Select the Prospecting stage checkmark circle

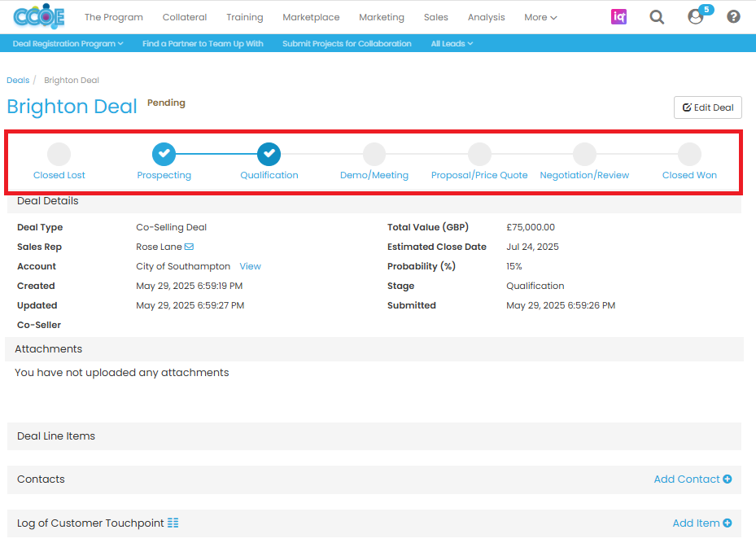click(x=164, y=153)
